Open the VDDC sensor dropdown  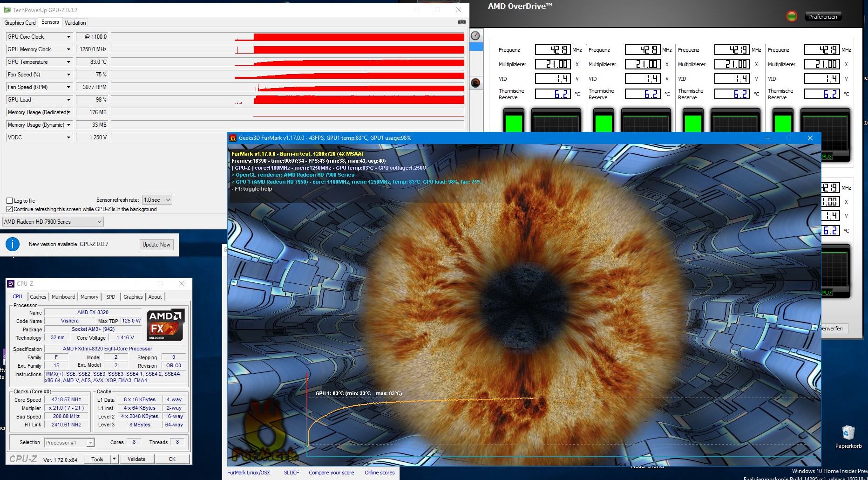(68, 137)
